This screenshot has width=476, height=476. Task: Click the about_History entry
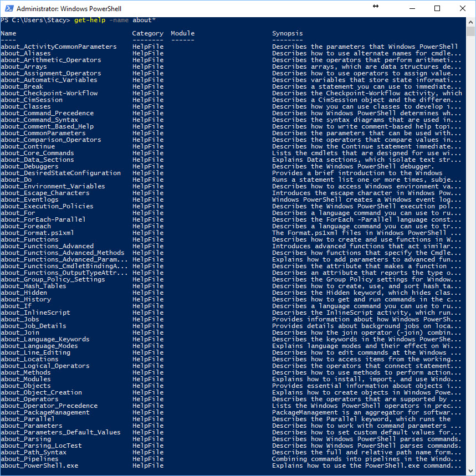[25, 300]
